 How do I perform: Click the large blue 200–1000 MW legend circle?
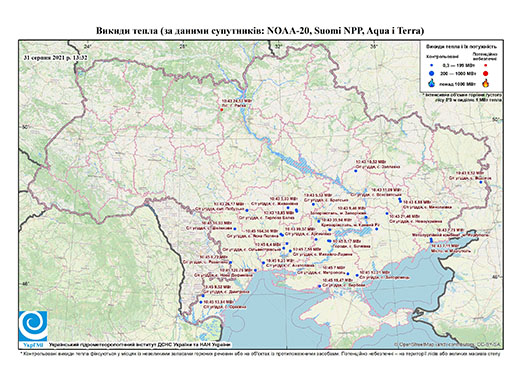coord(432,73)
